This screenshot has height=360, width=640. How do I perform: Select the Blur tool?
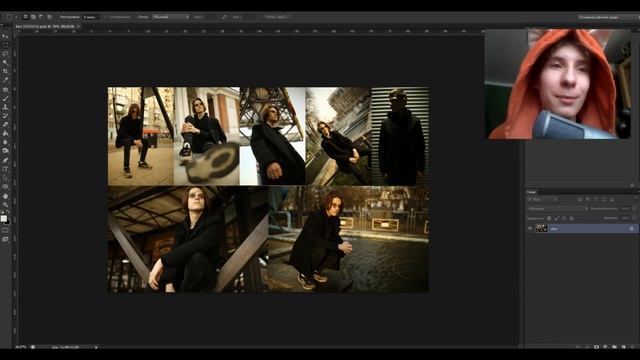(x=5, y=142)
